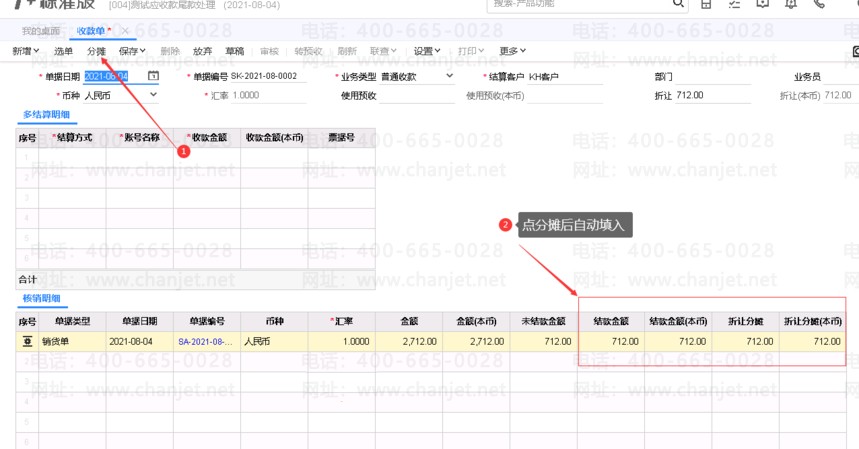The image size is (859, 449).
Task: Click 分摊 to allocate amounts
Action: pyautogui.click(x=96, y=51)
